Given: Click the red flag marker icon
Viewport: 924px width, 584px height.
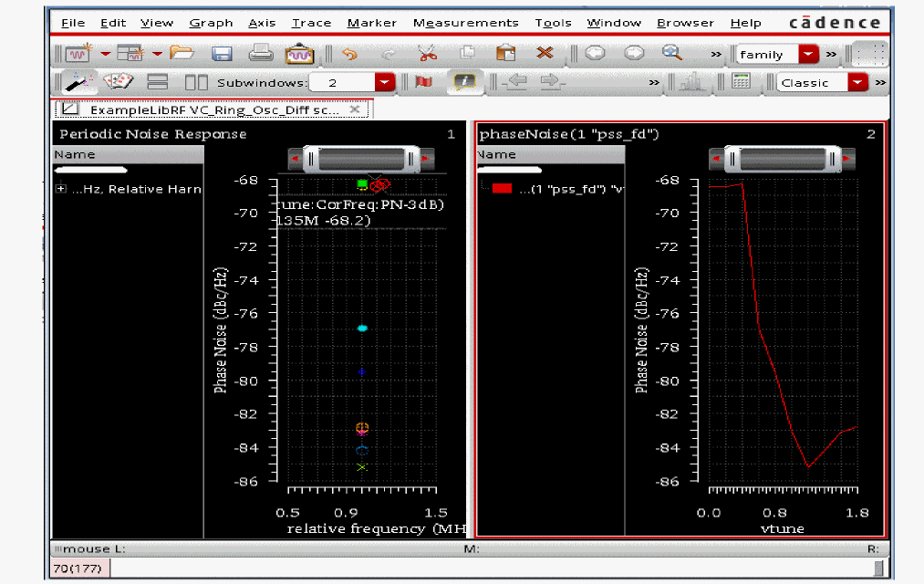Looking at the screenshot, I should (423, 82).
